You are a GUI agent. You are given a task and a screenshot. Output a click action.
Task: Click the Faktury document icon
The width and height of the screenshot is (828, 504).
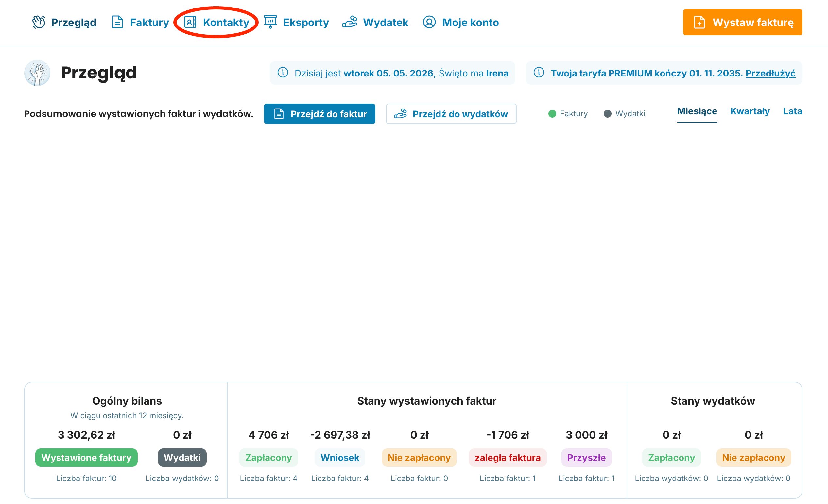117,22
